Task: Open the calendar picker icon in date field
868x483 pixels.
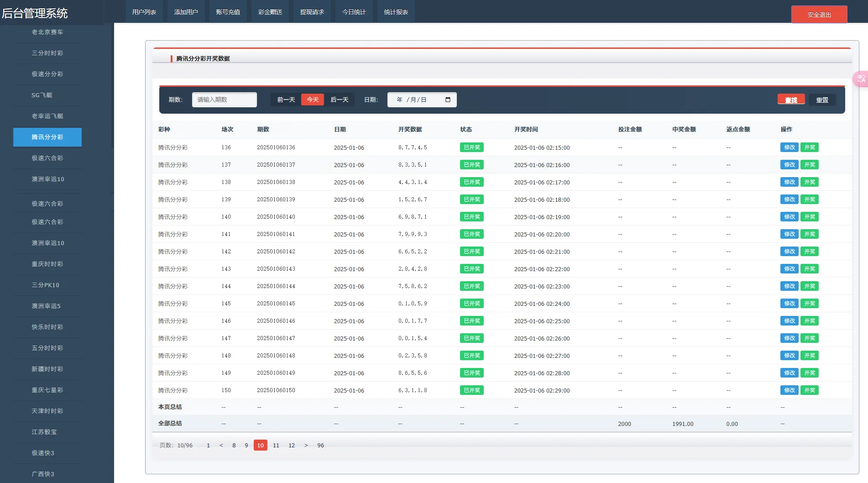Action: tap(448, 100)
